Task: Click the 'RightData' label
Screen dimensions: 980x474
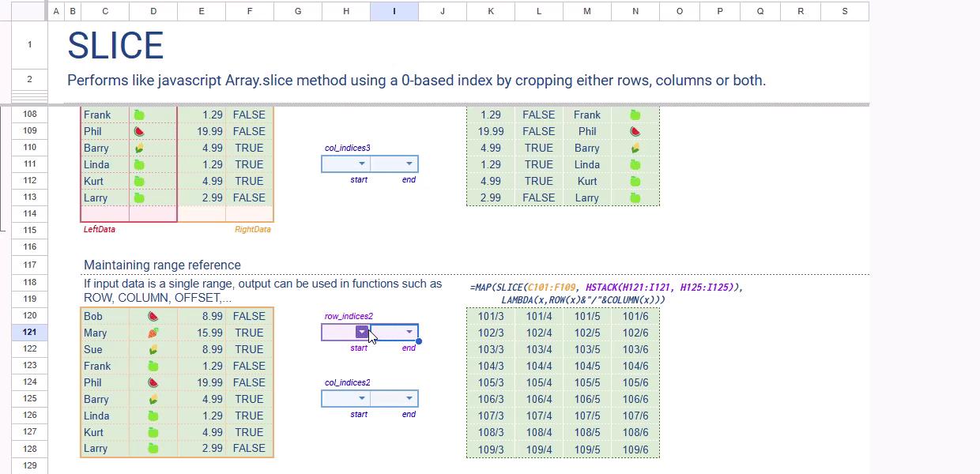Action: pyautogui.click(x=253, y=229)
